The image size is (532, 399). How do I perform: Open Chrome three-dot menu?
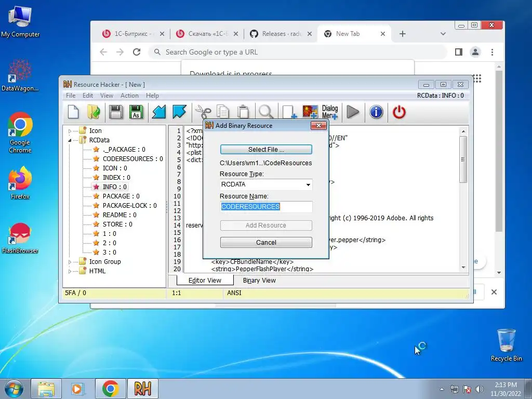(493, 52)
